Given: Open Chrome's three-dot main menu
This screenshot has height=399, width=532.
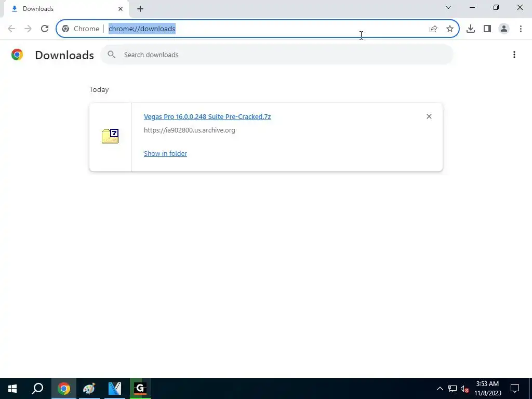Looking at the screenshot, I should pos(521,29).
